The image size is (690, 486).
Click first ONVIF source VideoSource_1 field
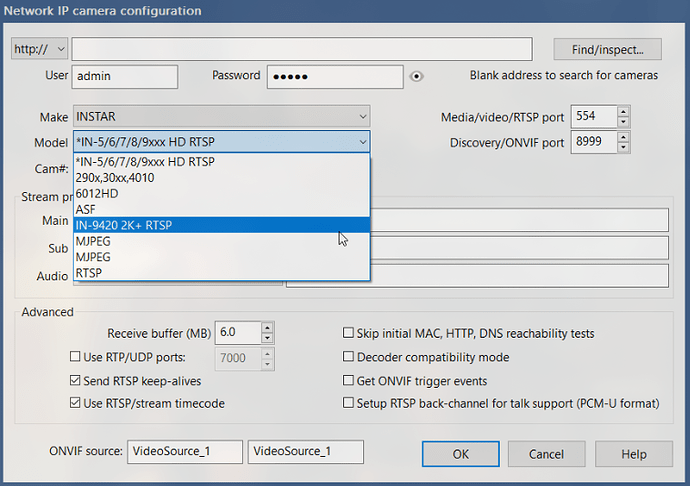tap(185, 452)
